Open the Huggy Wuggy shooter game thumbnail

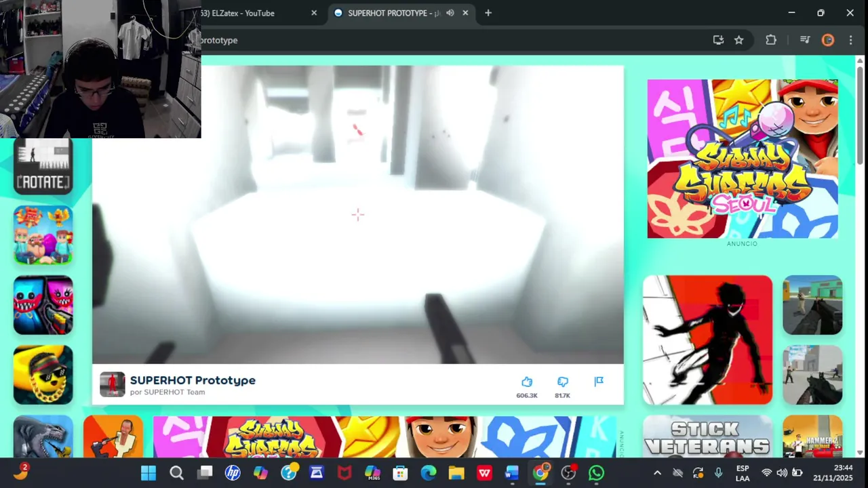43,305
